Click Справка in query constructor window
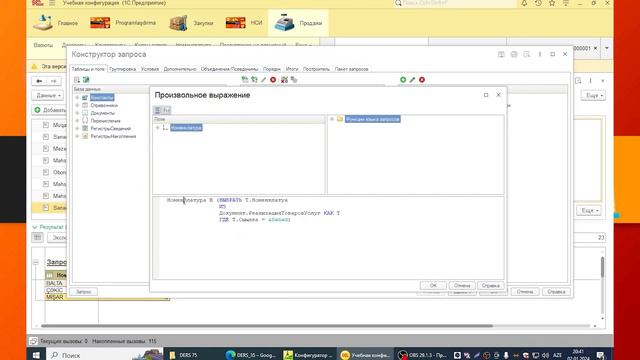The width and height of the screenshot is (640, 360). pos(556,292)
